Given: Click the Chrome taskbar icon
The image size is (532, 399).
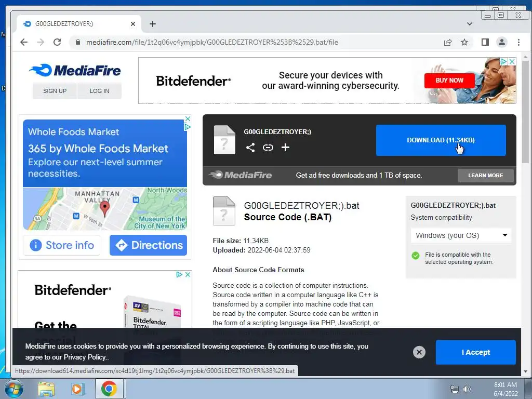Looking at the screenshot, I should pyautogui.click(x=109, y=389).
